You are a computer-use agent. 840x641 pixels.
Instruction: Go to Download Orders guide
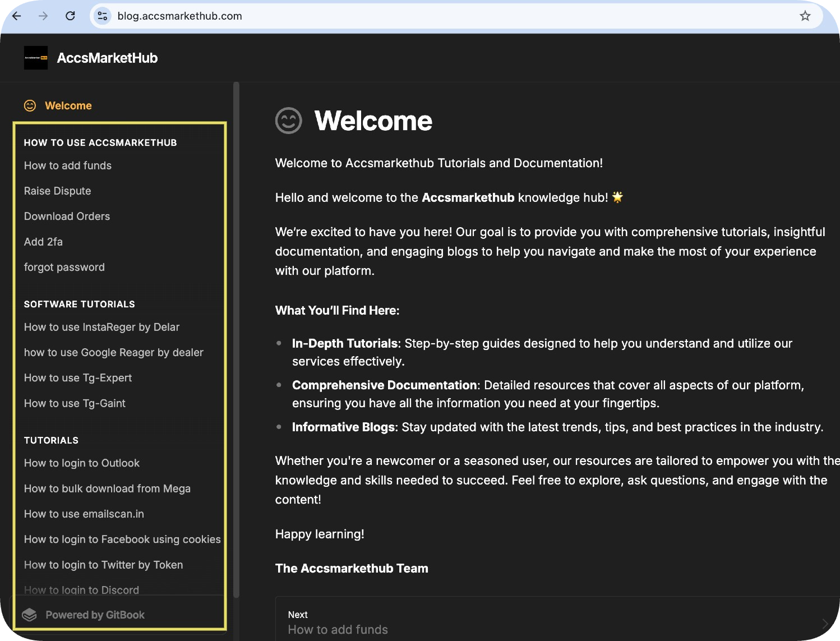(67, 216)
